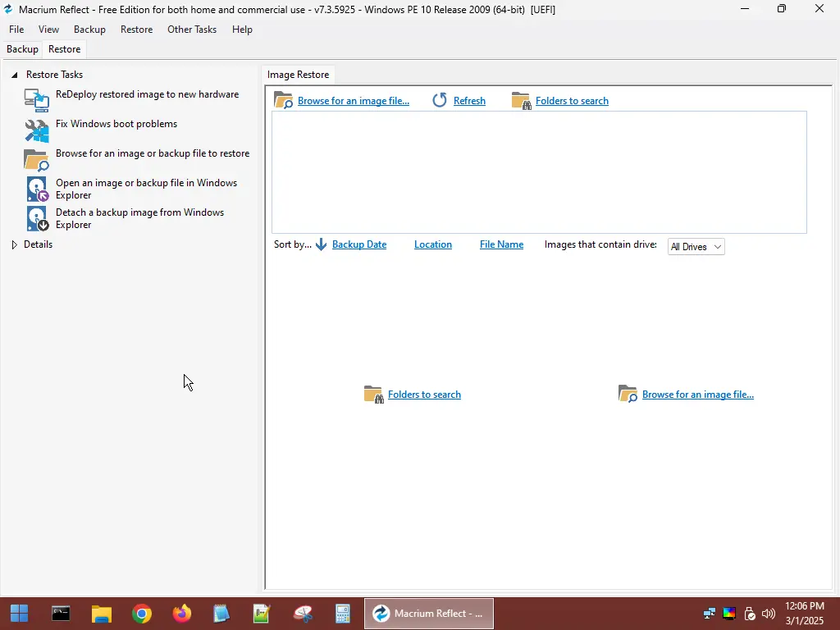Click the volume speaker icon in system tray

[769, 614]
